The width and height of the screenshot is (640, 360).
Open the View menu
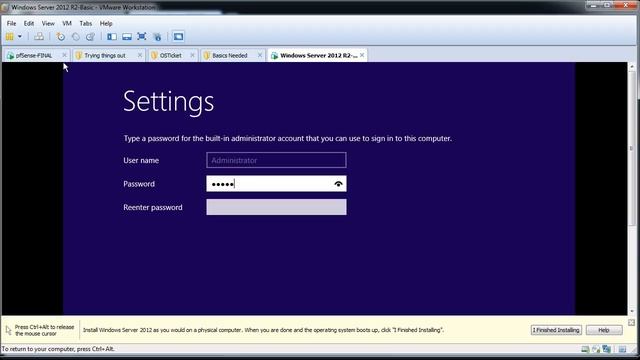click(48, 24)
